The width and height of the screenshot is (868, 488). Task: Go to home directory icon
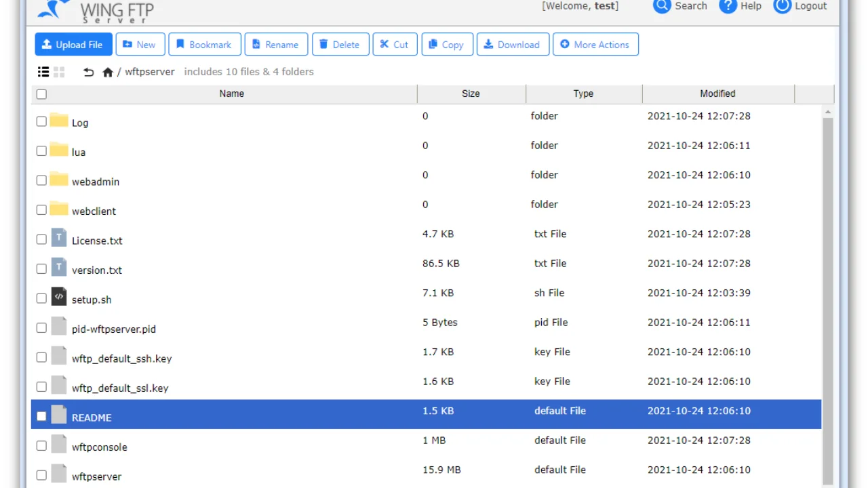(x=107, y=71)
